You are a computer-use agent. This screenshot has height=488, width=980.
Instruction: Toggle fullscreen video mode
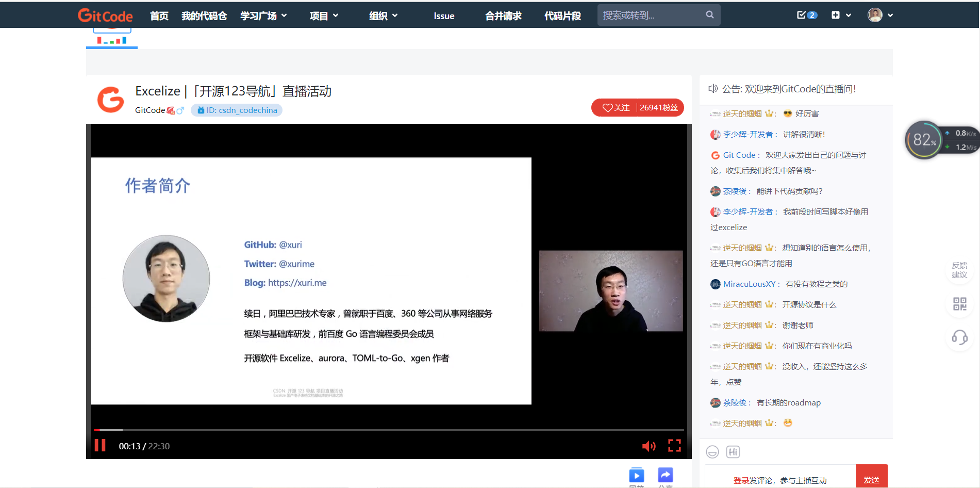(675, 446)
